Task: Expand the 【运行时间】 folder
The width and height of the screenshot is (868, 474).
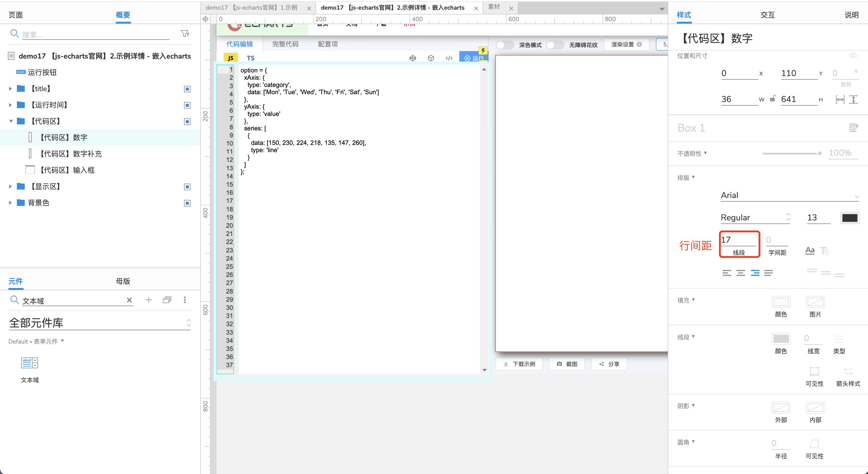Action: point(11,105)
